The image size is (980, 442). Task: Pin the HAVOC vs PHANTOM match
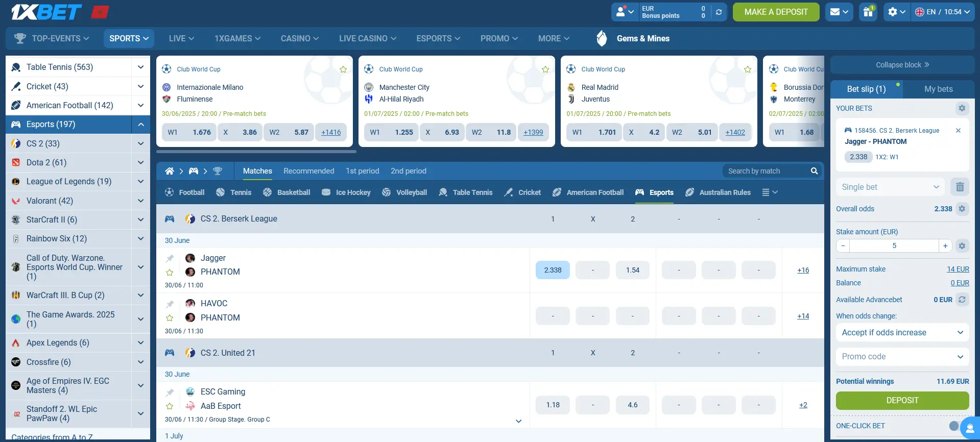tap(170, 304)
